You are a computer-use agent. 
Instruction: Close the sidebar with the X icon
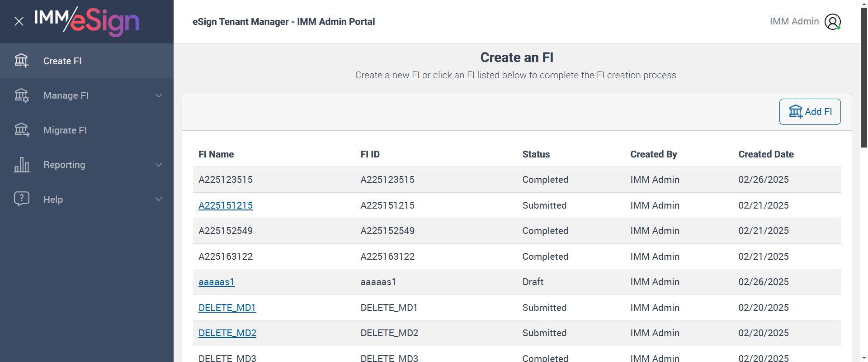pyautogui.click(x=19, y=21)
